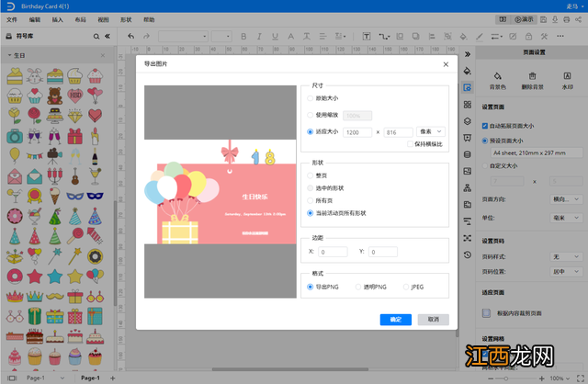Click the background color icon in page settings
Image resolution: width=588 pixels, height=384 pixels.
coord(498,76)
